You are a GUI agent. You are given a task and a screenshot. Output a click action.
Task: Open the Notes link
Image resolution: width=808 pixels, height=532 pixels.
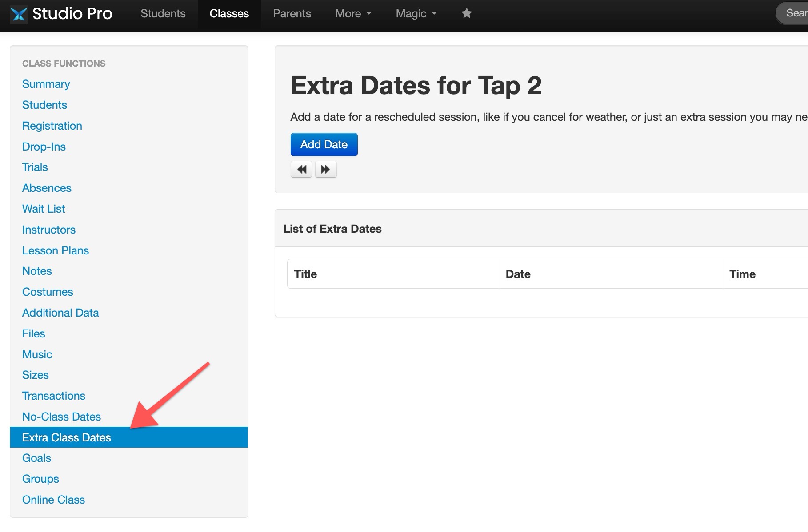(37, 271)
